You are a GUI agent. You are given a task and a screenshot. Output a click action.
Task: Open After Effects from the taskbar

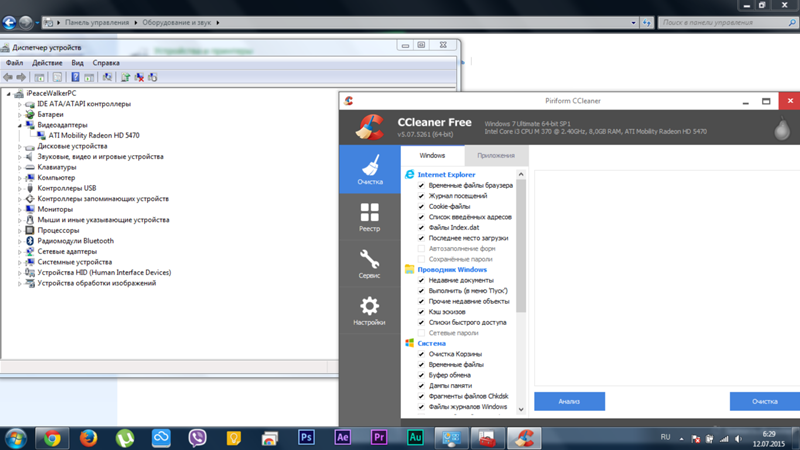tap(342, 438)
